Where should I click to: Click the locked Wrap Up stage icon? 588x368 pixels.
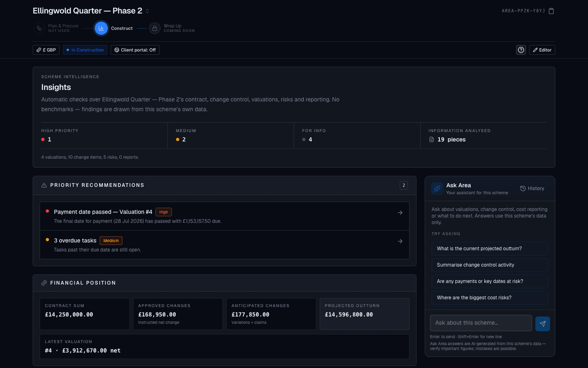(155, 28)
